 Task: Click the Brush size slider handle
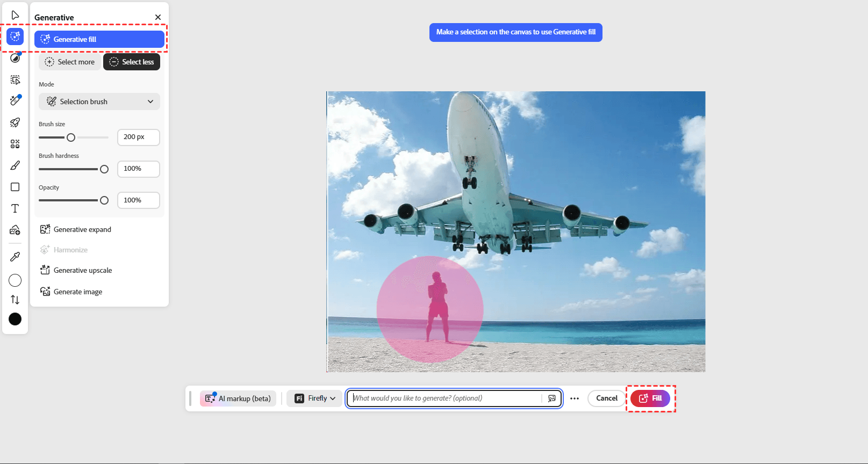point(71,137)
